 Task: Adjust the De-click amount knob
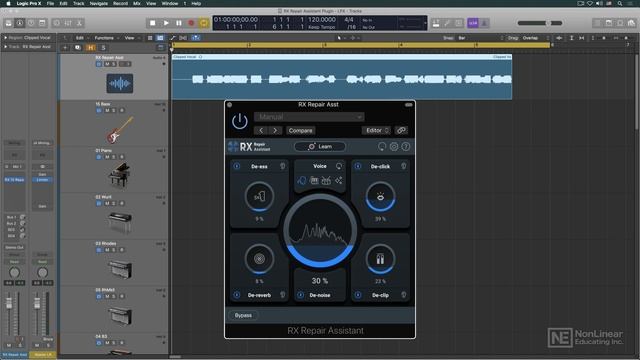(x=380, y=197)
